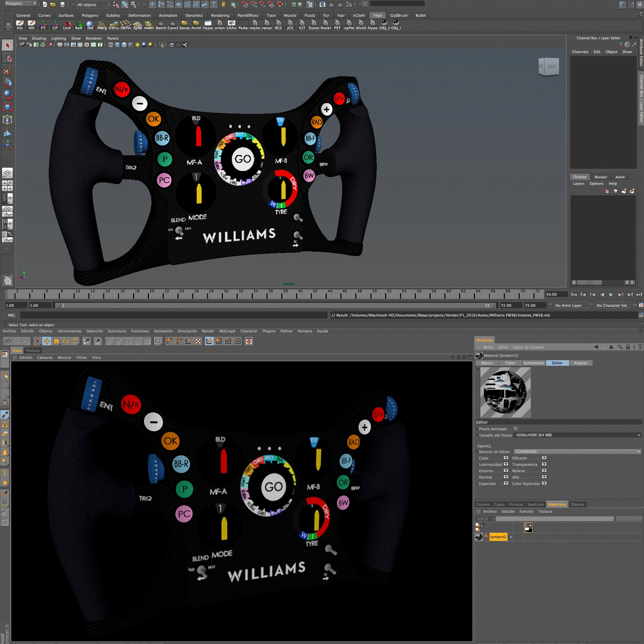Toggle the Difusión eye visibility
The image size is (644, 644).
click(x=544, y=458)
